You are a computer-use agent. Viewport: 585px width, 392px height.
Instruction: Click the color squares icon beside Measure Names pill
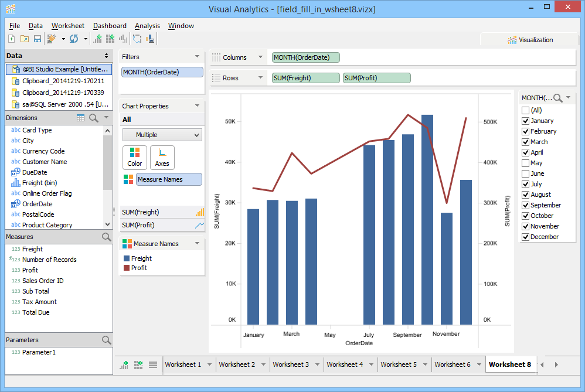(x=128, y=179)
